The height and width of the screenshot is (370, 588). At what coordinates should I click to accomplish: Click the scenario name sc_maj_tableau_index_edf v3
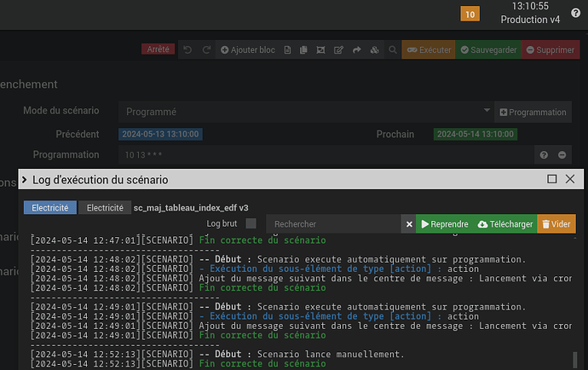click(x=191, y=208)
